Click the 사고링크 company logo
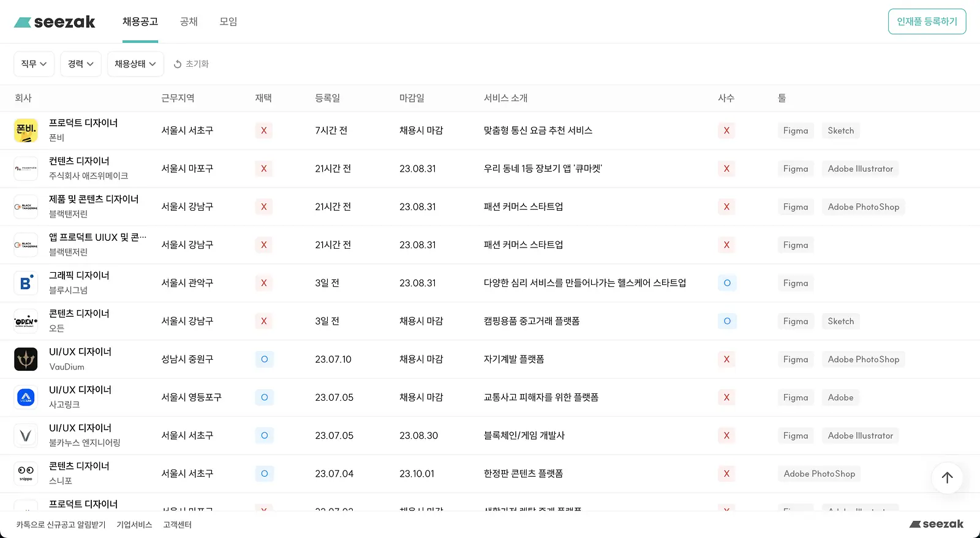The height and width of the screenshot is (538, 980). point(26,397)
